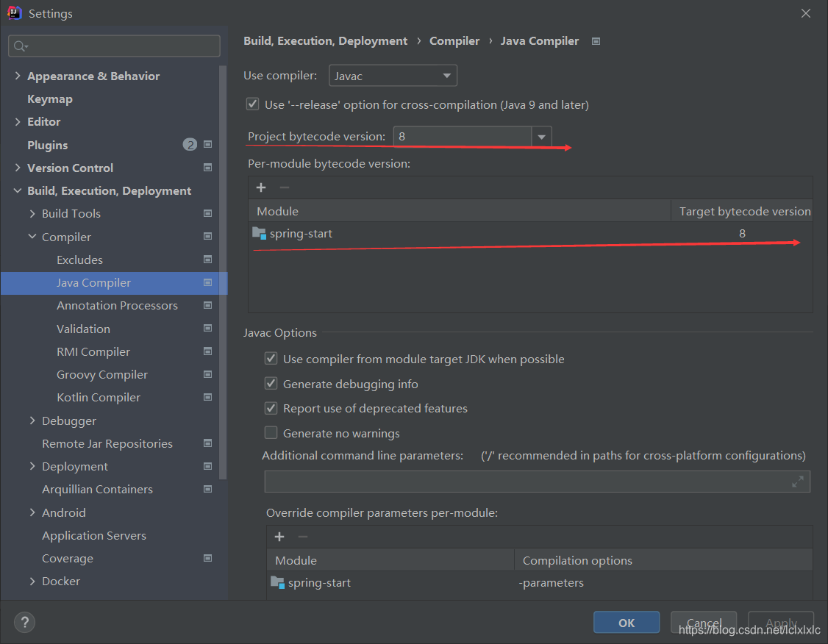Expand the Build Tools node

point(32,213)
